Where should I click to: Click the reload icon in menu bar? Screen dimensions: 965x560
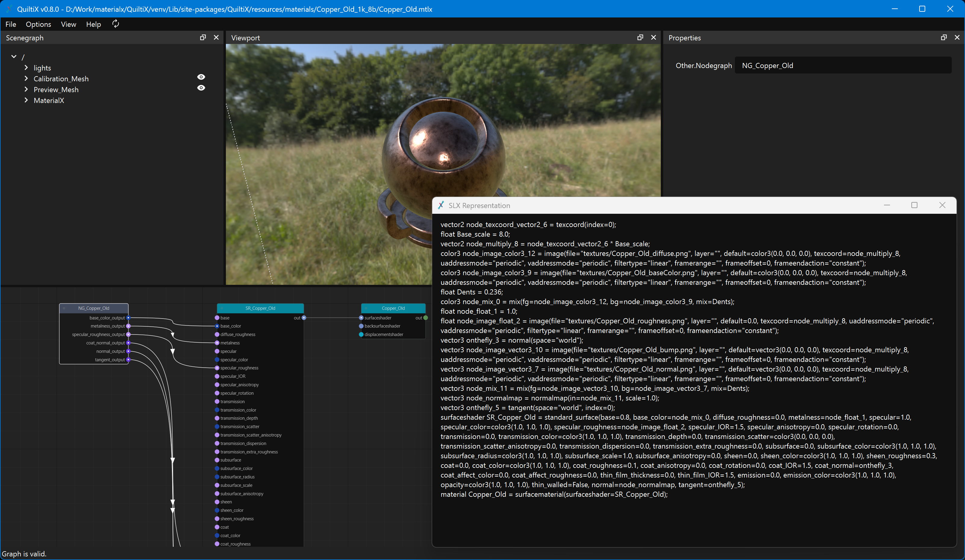(x=115, y=24)
